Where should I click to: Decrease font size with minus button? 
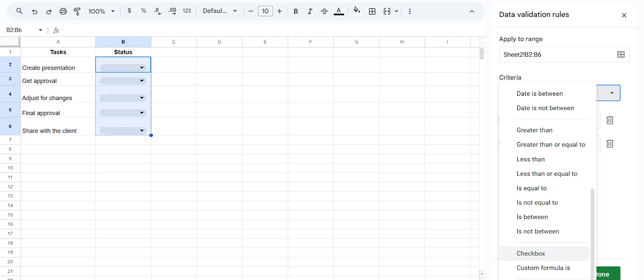251,11
